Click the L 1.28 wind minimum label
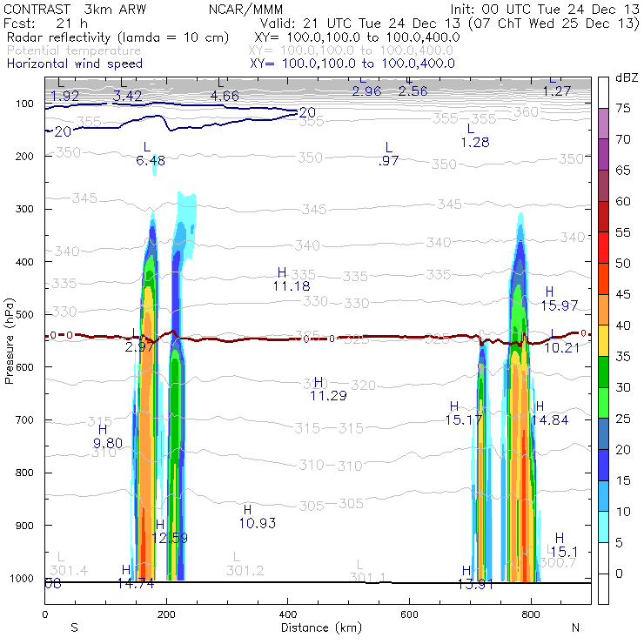644x644 pixels. pos(475,136)
